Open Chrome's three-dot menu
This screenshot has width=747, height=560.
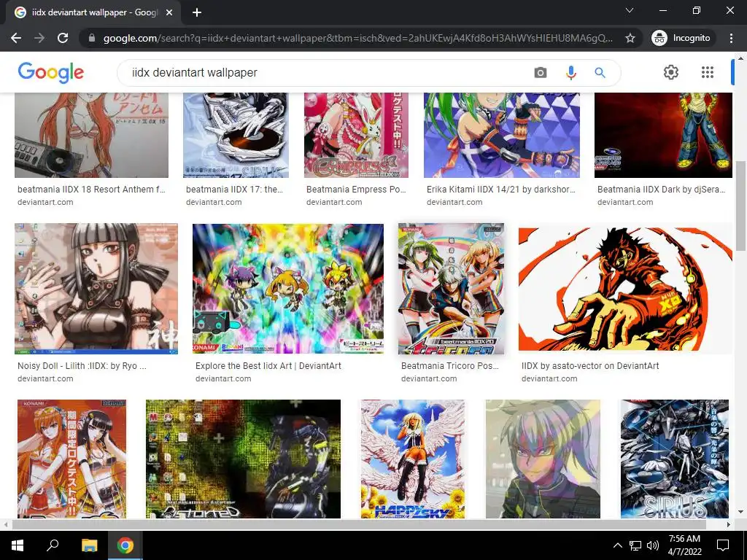pos(731,38)
